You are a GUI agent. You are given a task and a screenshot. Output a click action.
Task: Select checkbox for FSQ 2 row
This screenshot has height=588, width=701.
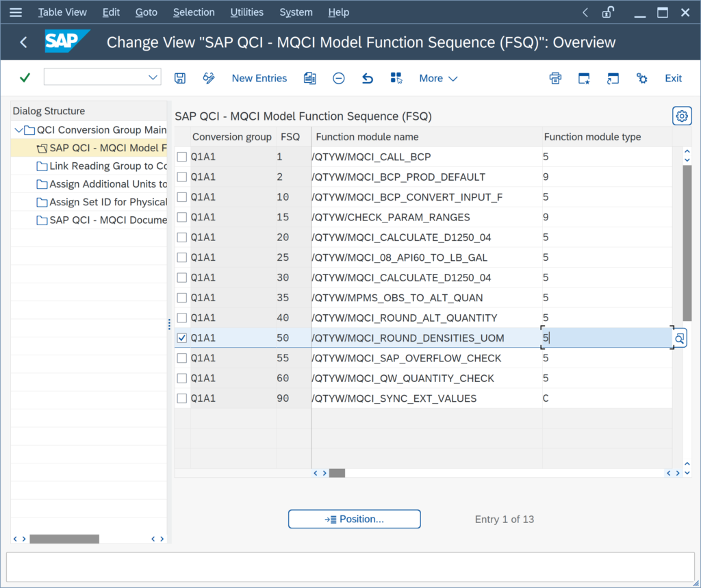[181, 177]
